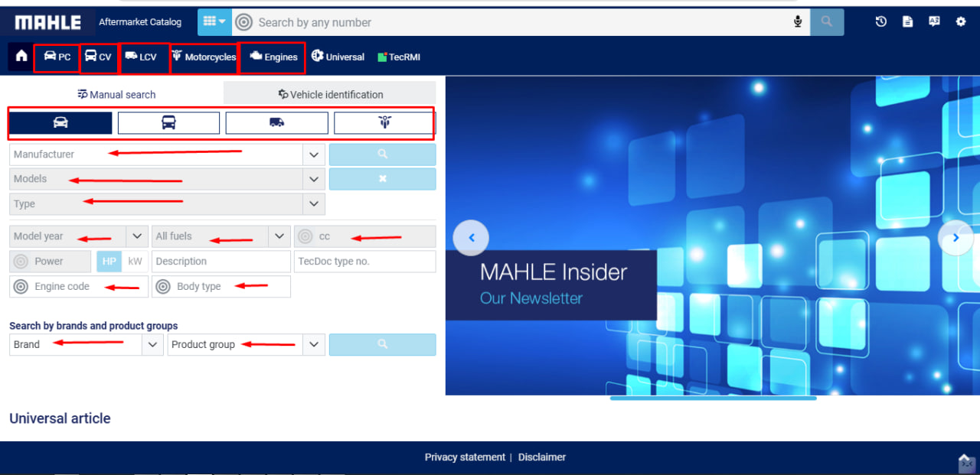The width and height of the screenshot is (980, 475).
Task: Open the PC passenger car menu
Action: (57, 57)
